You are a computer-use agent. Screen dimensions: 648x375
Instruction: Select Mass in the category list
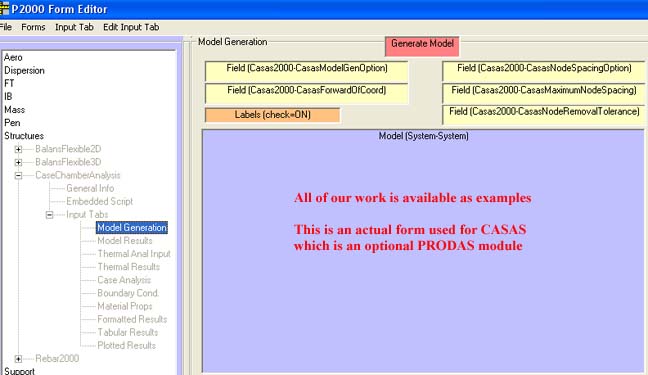(x=14, y=110)
